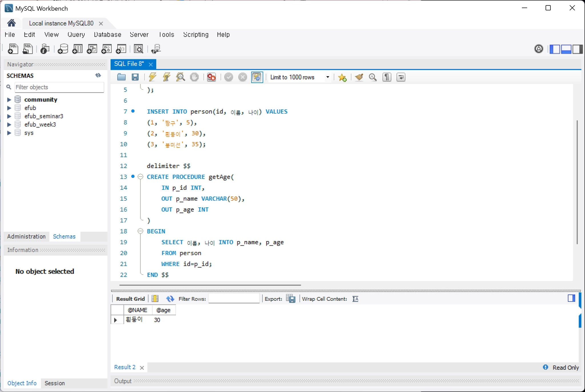Expand the community schema tree node
The width and height of the screenshot is (585, 392).
(x=9, y=100)
